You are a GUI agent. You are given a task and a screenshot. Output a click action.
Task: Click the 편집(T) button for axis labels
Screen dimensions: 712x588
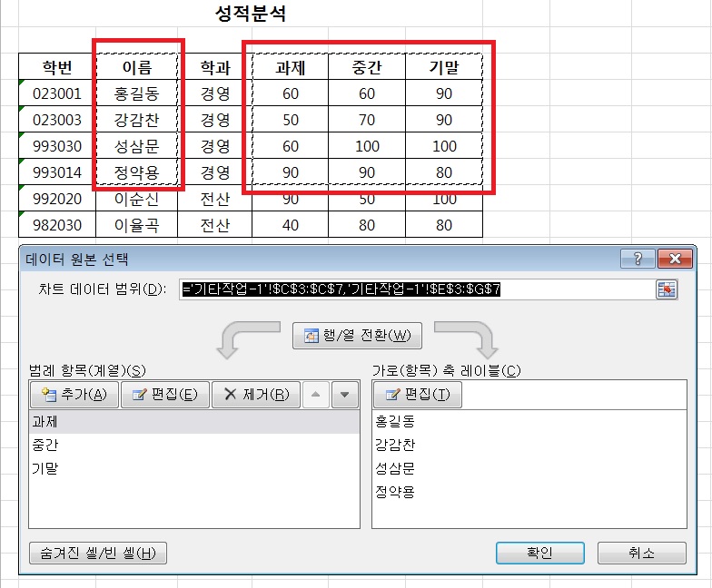pos(418,395)
